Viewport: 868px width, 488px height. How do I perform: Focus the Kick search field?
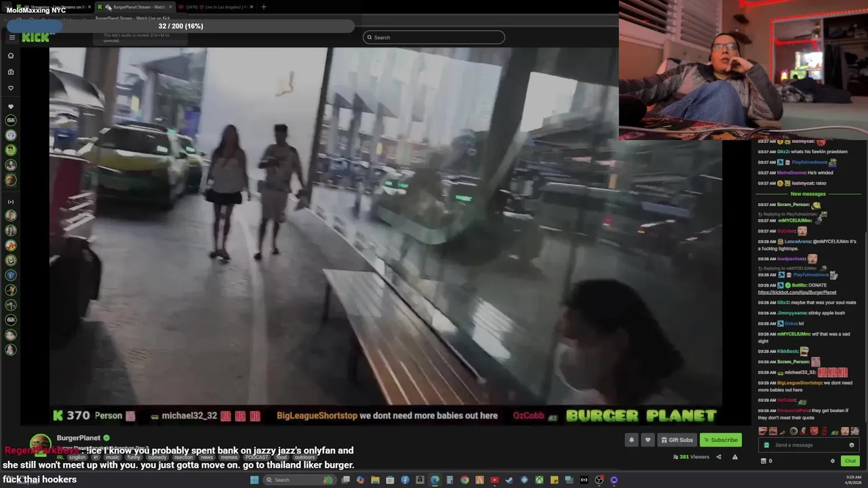click(x=434, y=37)
